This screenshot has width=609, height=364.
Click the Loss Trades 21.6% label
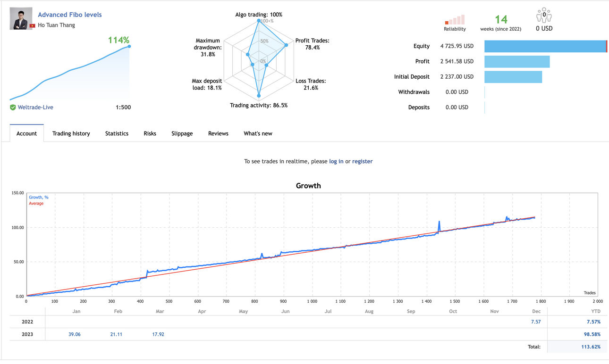coord(311,84)
